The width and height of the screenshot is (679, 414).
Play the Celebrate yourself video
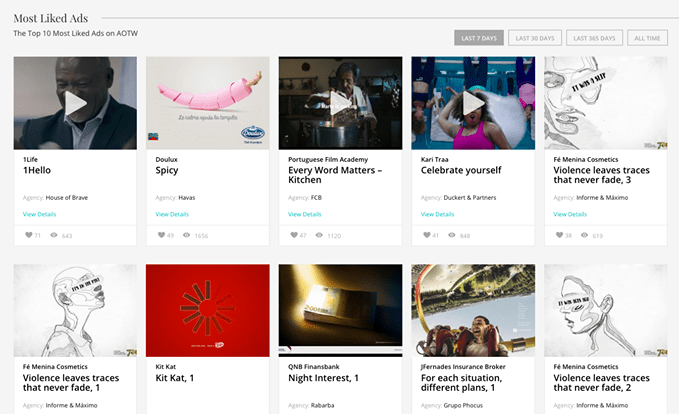(473, 103)
